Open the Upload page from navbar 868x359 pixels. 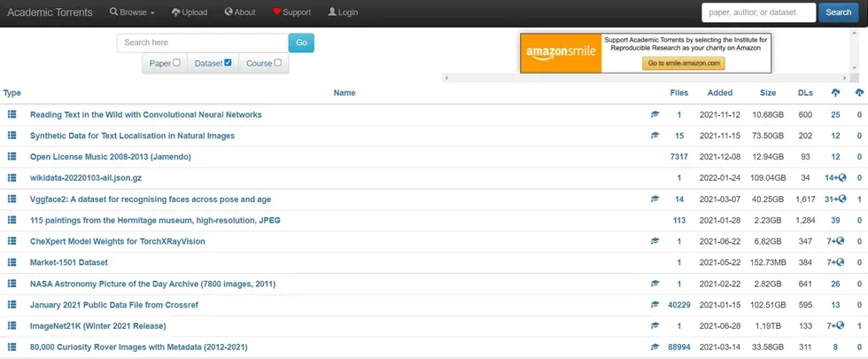coord(189,12)
